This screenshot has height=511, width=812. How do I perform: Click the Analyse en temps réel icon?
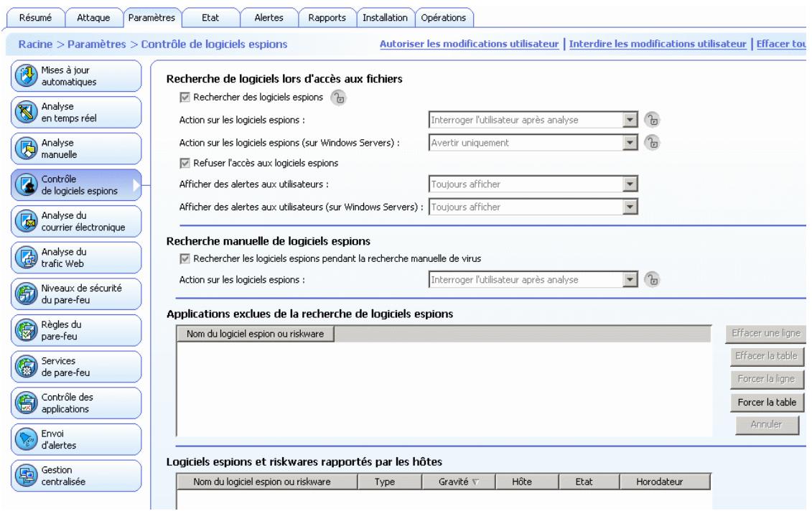(x=26, y=112)
